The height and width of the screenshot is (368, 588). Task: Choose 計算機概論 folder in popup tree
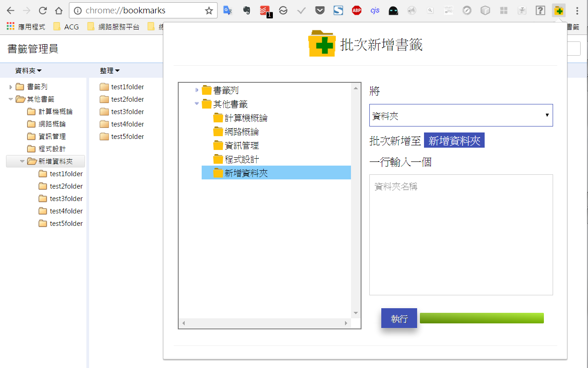(240, 118)
